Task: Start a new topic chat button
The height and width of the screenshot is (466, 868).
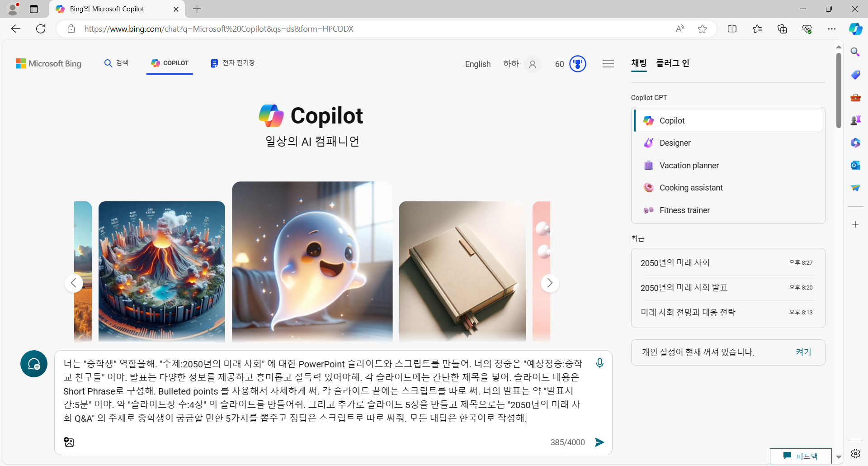Action: [34, 364]
